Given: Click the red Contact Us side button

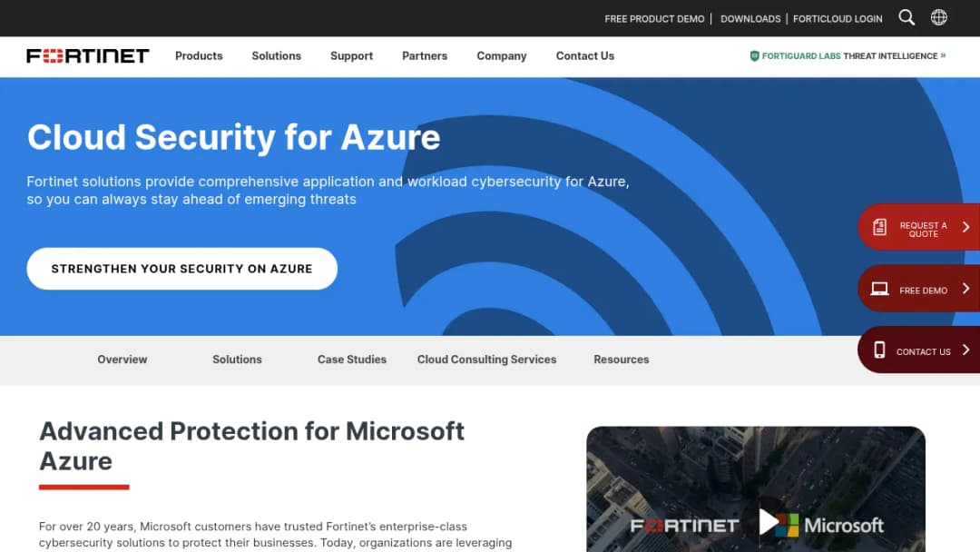Looking at the screenshot, I should point(918,350).
